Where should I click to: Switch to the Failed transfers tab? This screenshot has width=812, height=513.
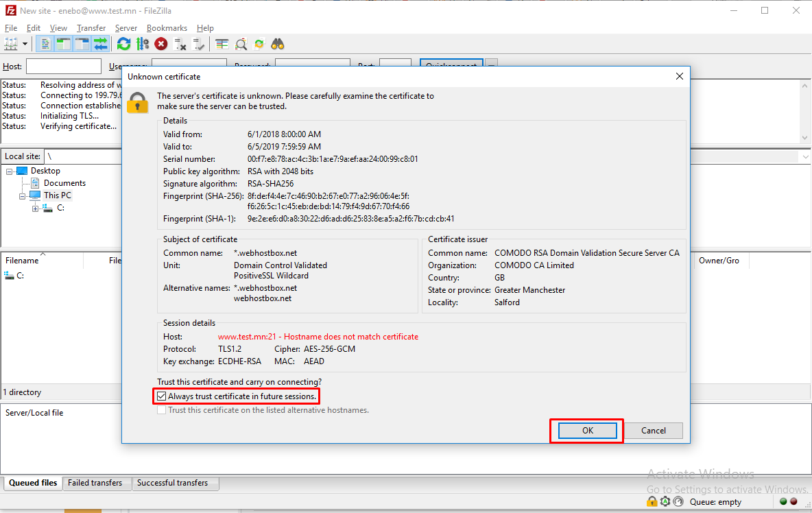pyautogui.click(x=95, y=483)
